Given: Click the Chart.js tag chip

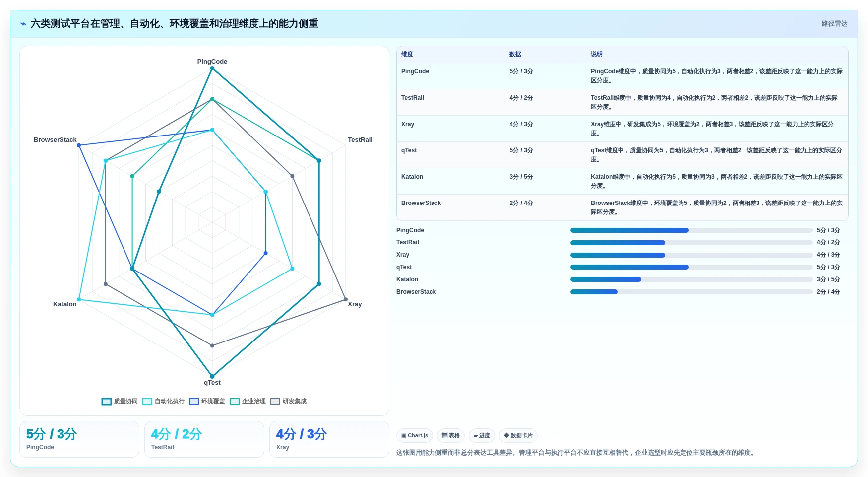Looking at the screenshot, I should tap(415, 436).
